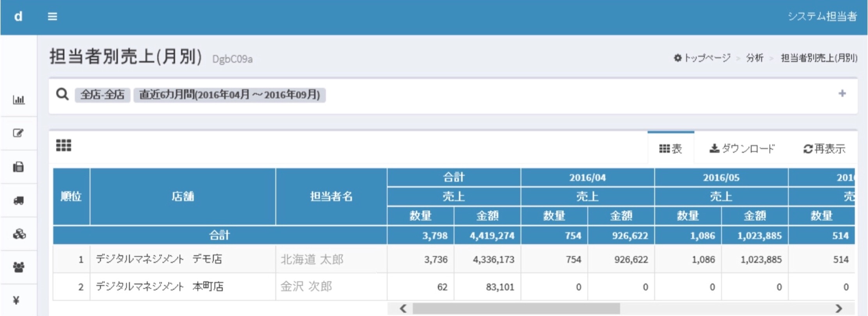Open the users group sidebar icon
This screenshot has height=316, width=868.
pos(18,267)
